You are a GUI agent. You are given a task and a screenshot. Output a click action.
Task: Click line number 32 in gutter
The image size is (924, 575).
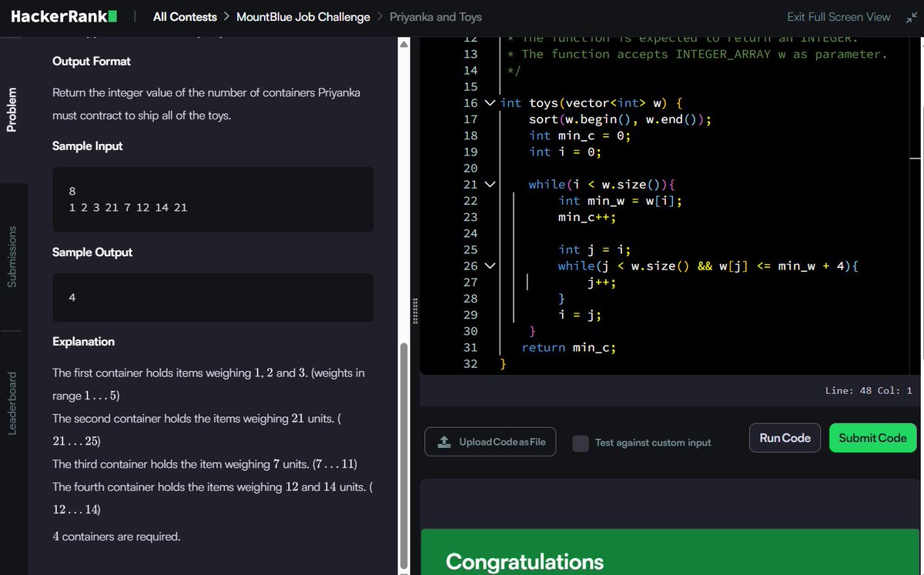coord(470,364)
